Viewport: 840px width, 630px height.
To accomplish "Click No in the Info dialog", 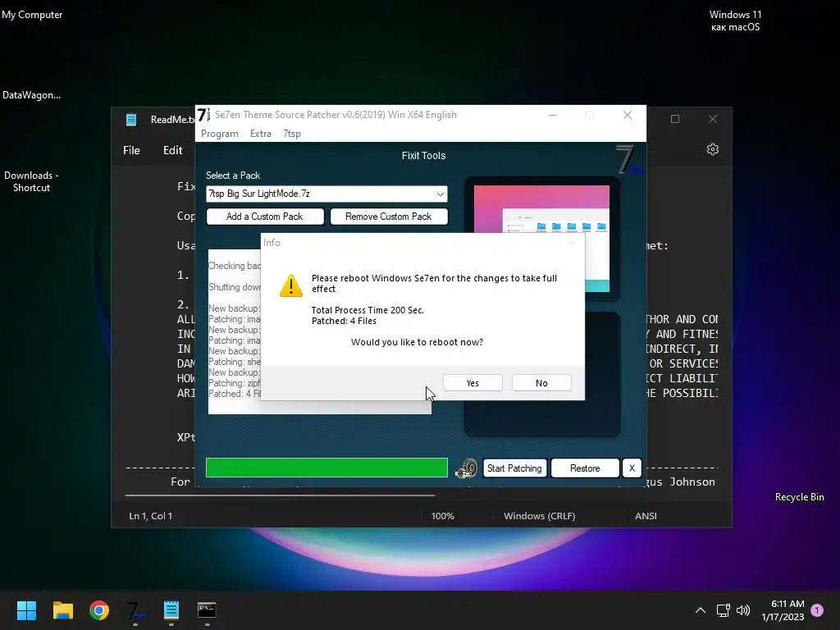I will (x=541, y=383).
